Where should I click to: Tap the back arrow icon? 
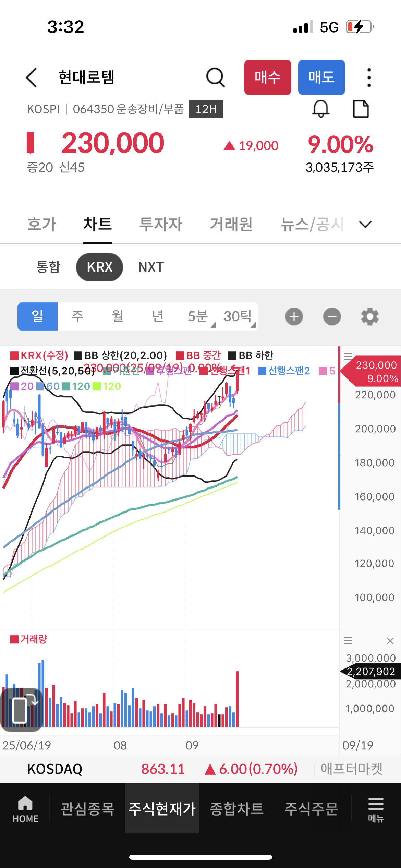32,77
